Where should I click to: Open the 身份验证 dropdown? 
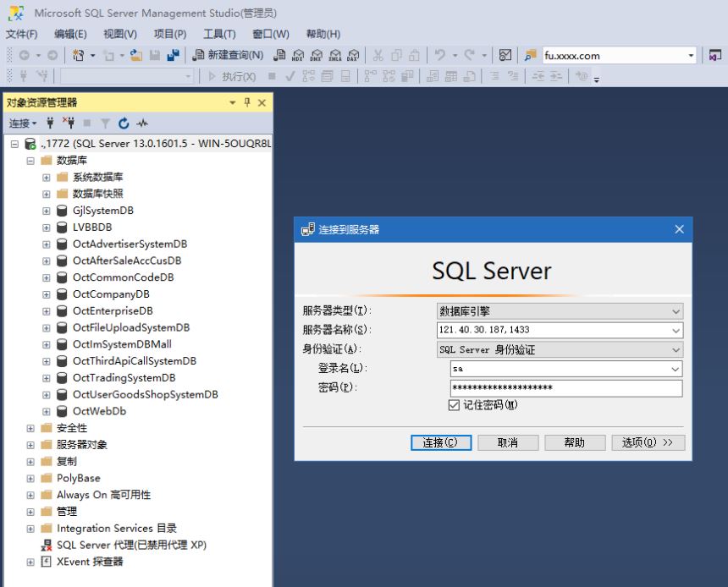tap(676, 350)
